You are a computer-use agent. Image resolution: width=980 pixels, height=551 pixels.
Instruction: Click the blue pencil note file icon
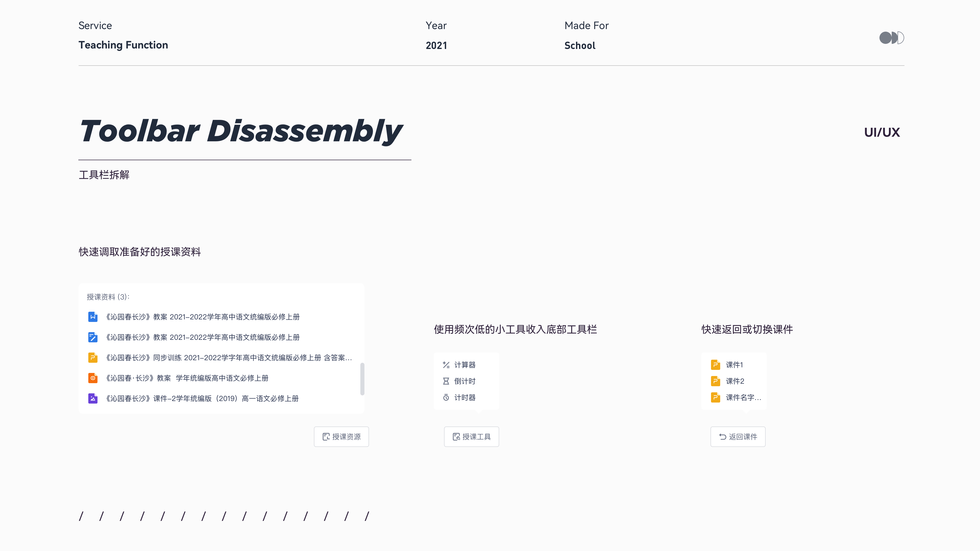(93, 337)
